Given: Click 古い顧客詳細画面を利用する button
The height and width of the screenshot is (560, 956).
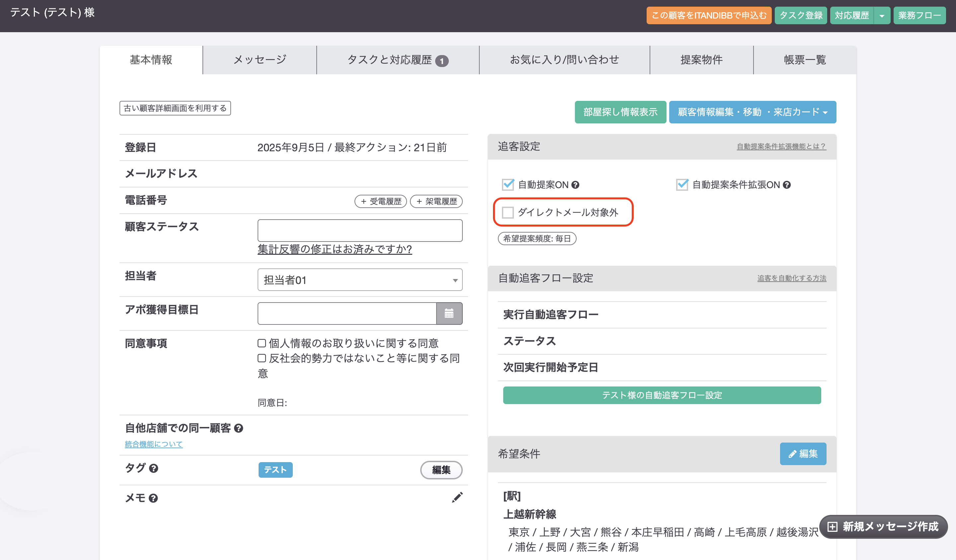Looking at the screenshot, I should (175, 108).
